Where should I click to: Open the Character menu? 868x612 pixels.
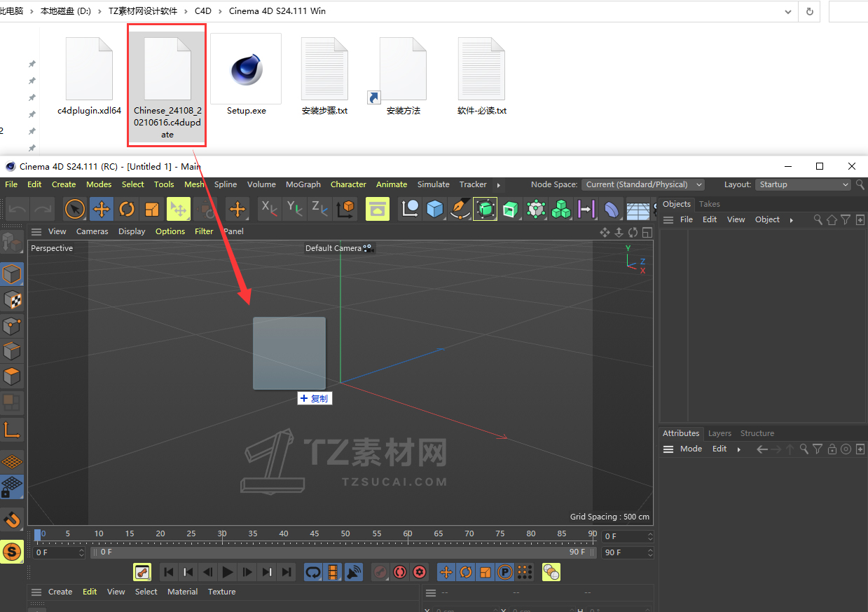click(348, 184)
